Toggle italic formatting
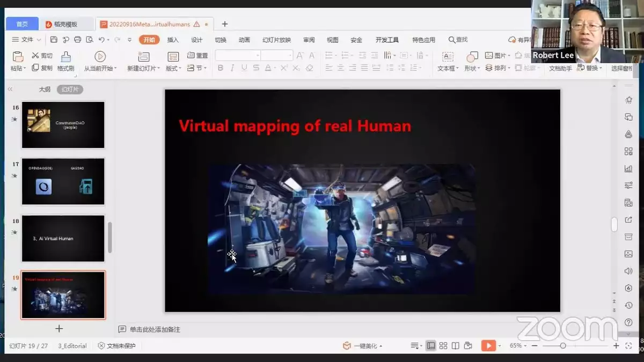 (x=232, y=68)
